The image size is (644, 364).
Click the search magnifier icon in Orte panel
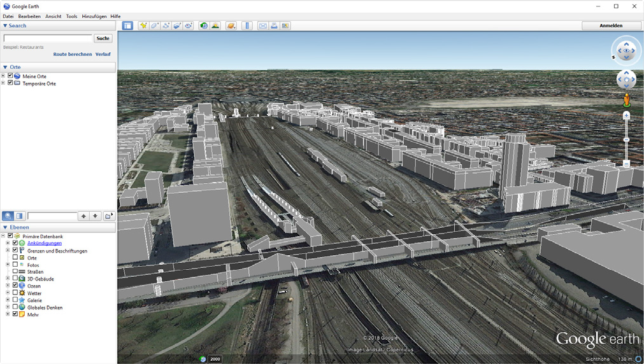[8, 216]
